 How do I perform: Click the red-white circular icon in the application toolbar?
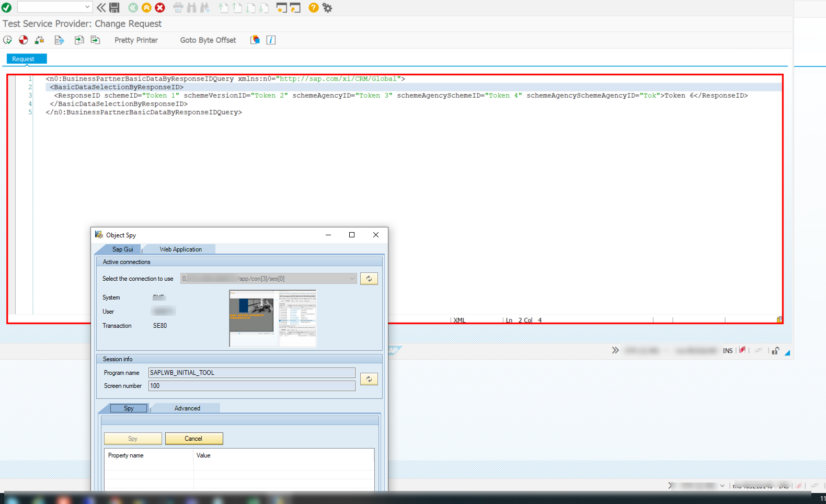coord(24,40)
